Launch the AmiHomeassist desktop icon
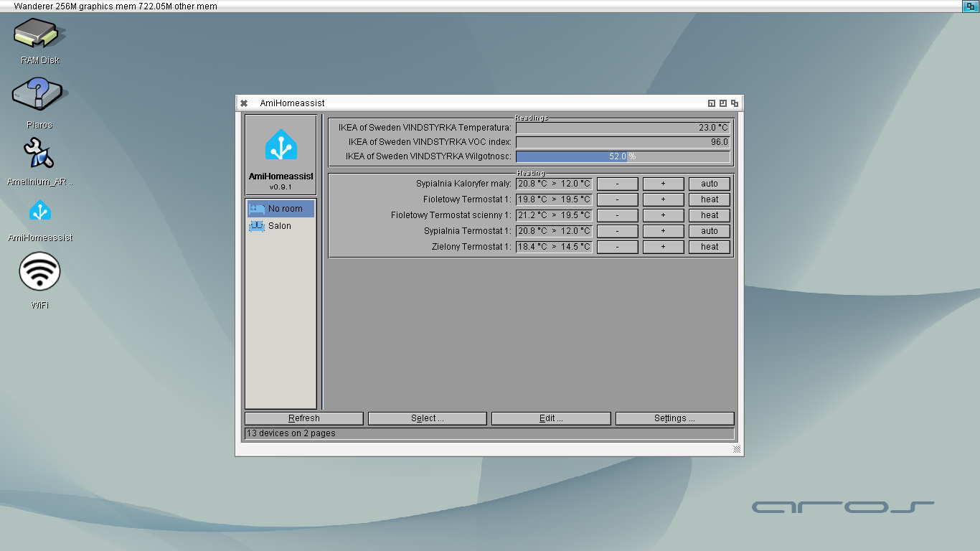The width and height of the screenshot is (980, 551). [x=40, y=211]
